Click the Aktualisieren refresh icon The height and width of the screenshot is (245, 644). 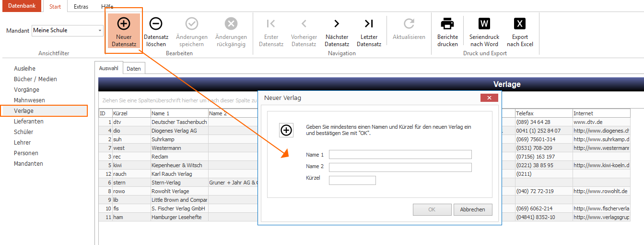coord(409,24)
